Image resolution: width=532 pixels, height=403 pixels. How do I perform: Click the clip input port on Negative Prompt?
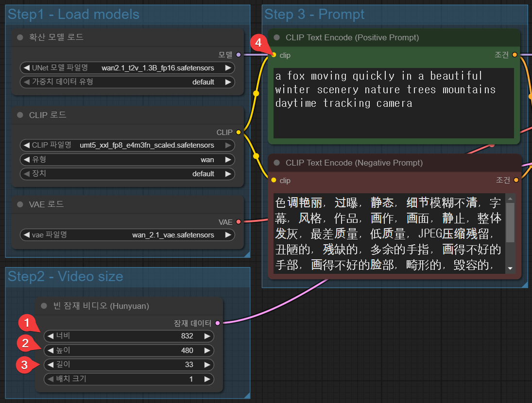(274, 180)
